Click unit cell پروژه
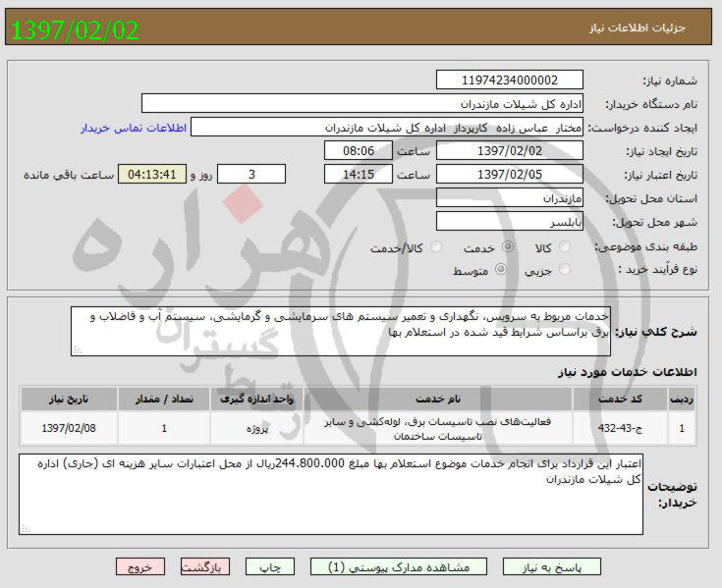 point(257,428)
